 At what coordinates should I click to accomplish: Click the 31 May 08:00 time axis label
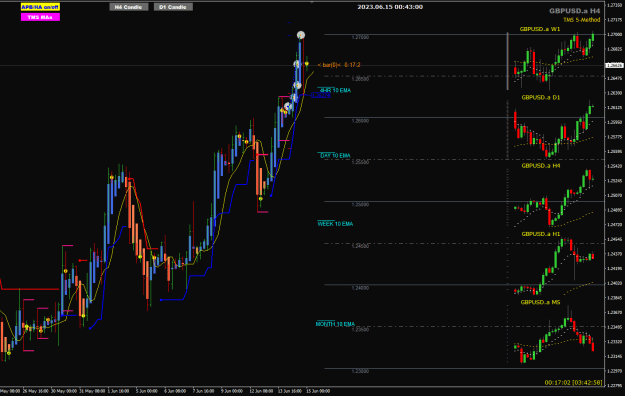92,391
